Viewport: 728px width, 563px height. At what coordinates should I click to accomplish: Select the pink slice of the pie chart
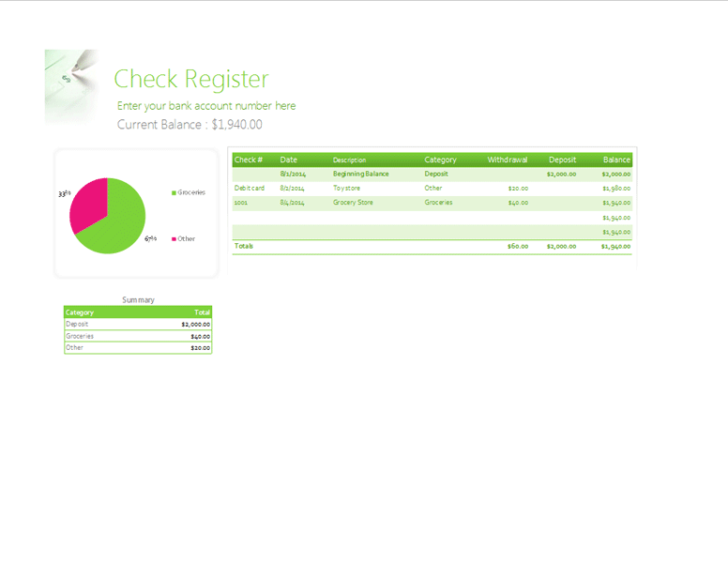tap(87, 204)
